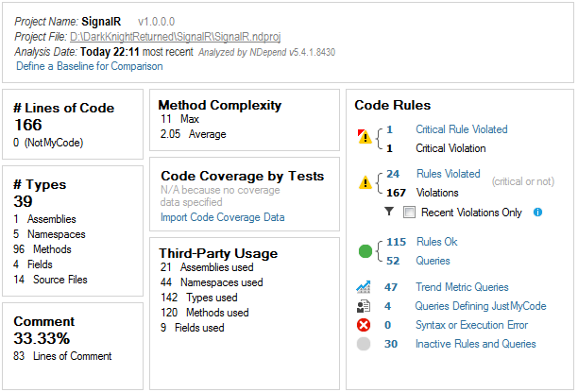Click the (critical or not) note
The image size is (578, 392).
pyautogui.click(x=522, y=181)
